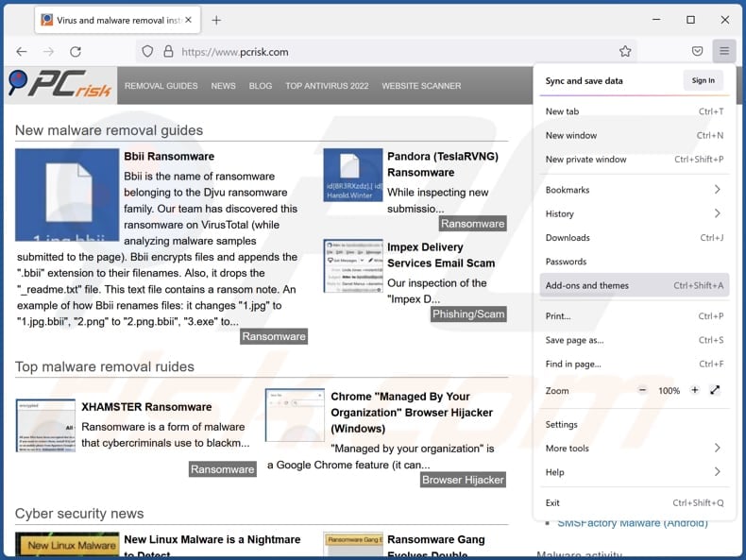This screenshot has width=746, height=560.
Task: Zoom in using the plus icon
Action: click(695, 390)
